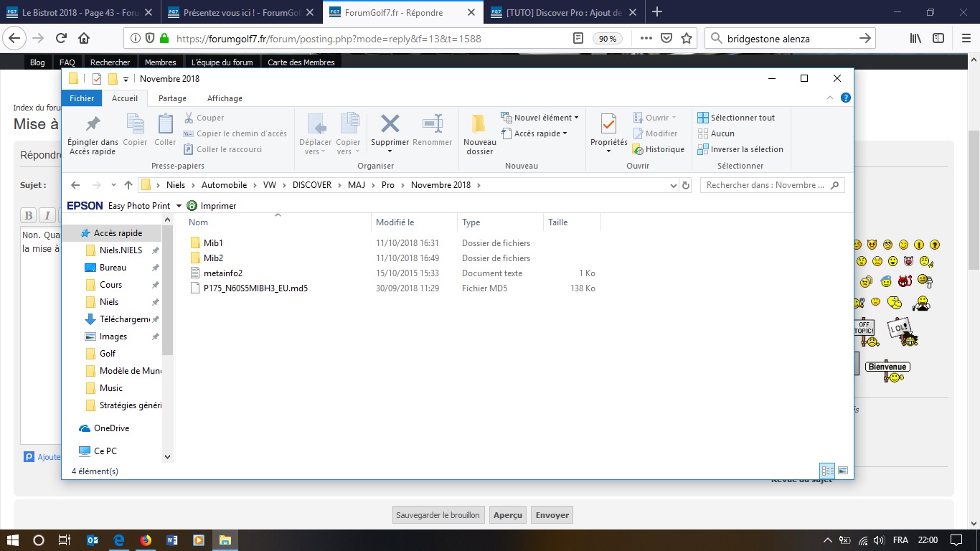Expand address bar history dropdown
The height and width of the screenshot is (551, 980).
coord(672,185)
